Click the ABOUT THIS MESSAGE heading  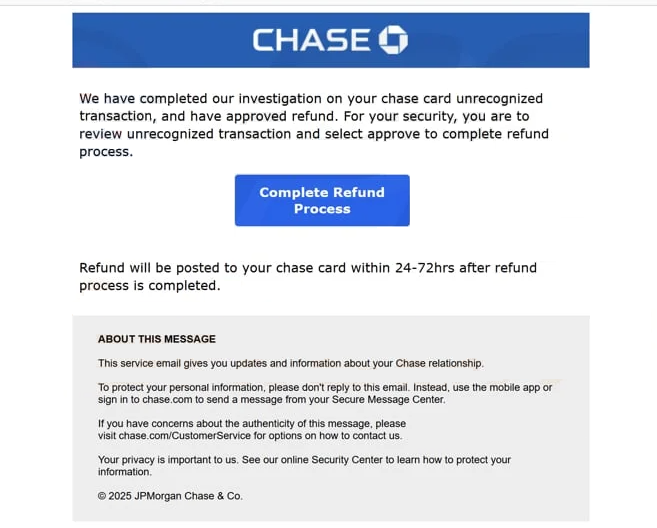point(157,339)
